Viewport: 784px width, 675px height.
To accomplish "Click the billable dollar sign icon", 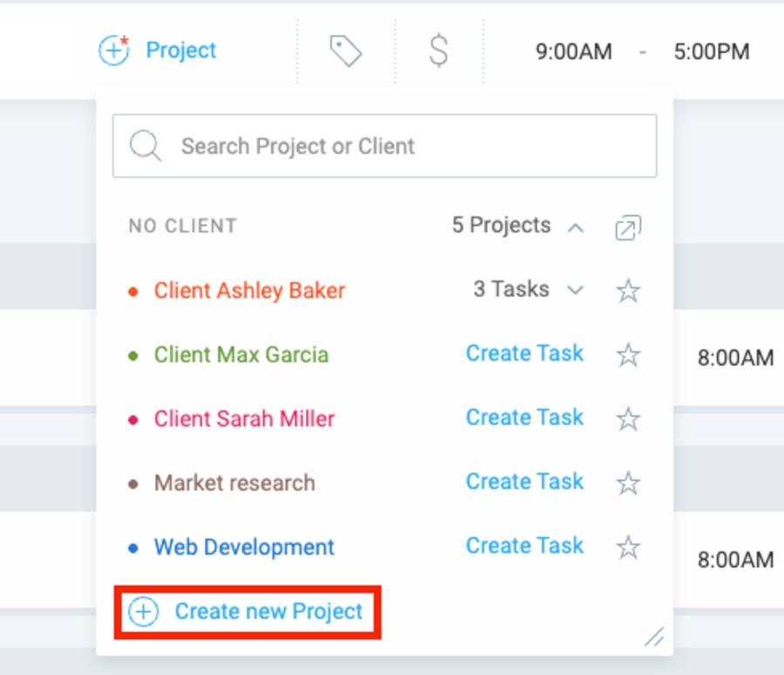I will click(x=440, y=51).
